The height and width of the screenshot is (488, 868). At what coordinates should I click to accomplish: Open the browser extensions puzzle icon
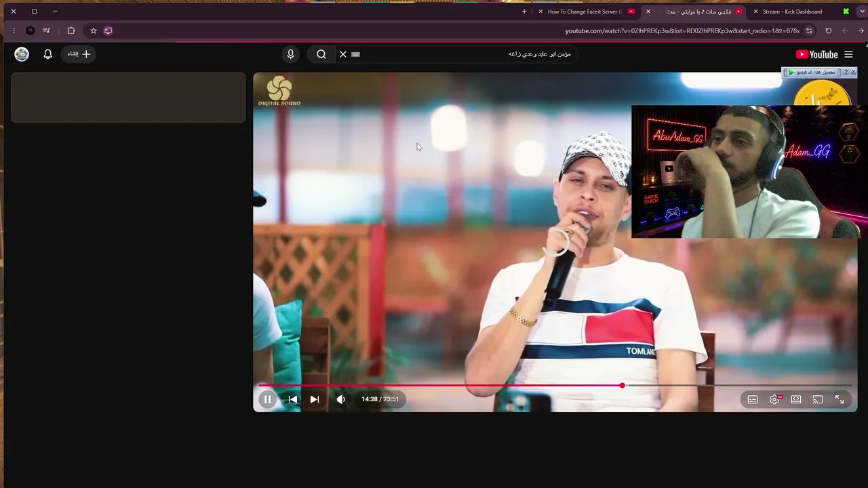click(71, 30)
